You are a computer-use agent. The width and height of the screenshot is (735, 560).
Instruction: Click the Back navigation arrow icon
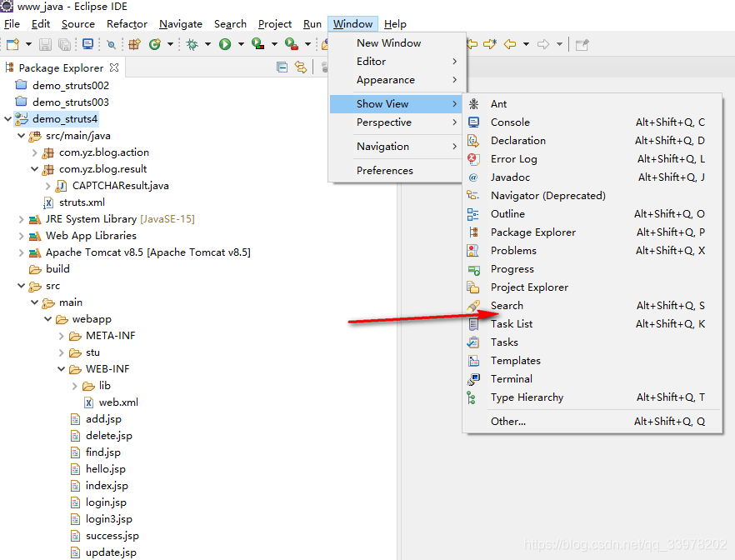(x=510, y=44)
